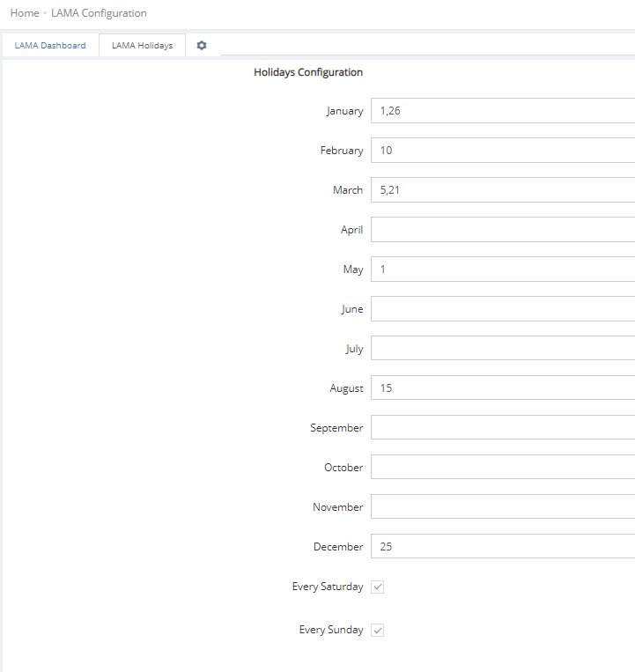Toggle the Every Sunday checkbox

[x=378, y=631]
